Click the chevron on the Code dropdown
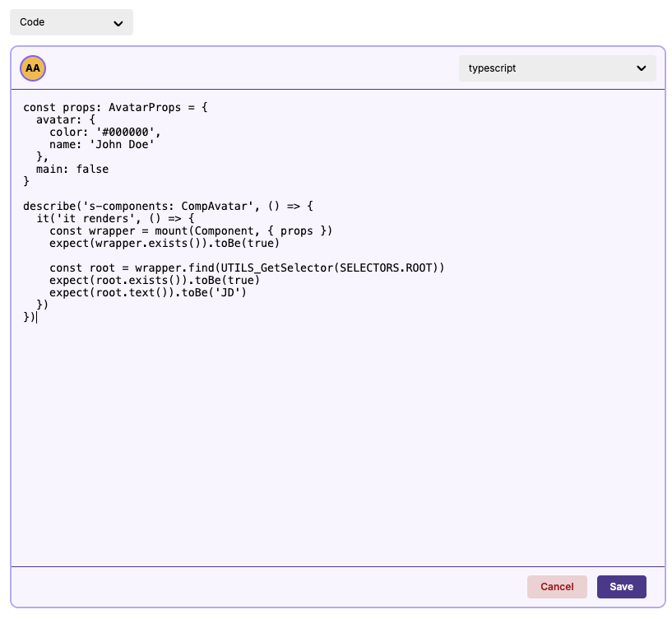The width and height of the screenshot is (672, 619). point(120,22)
